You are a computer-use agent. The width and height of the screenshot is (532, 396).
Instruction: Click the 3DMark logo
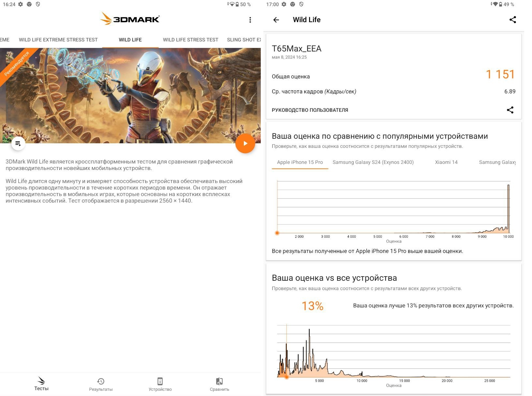[130, 19]
